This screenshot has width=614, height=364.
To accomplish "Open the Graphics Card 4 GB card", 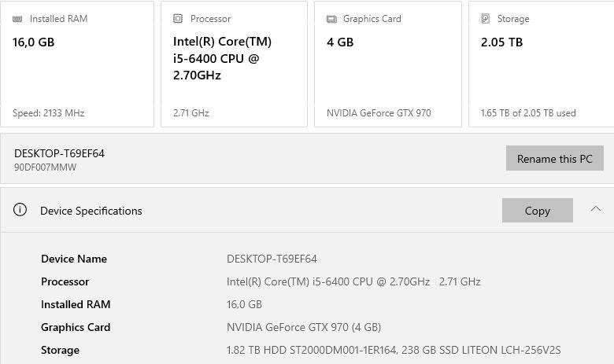I will click(x=387, y=64).
